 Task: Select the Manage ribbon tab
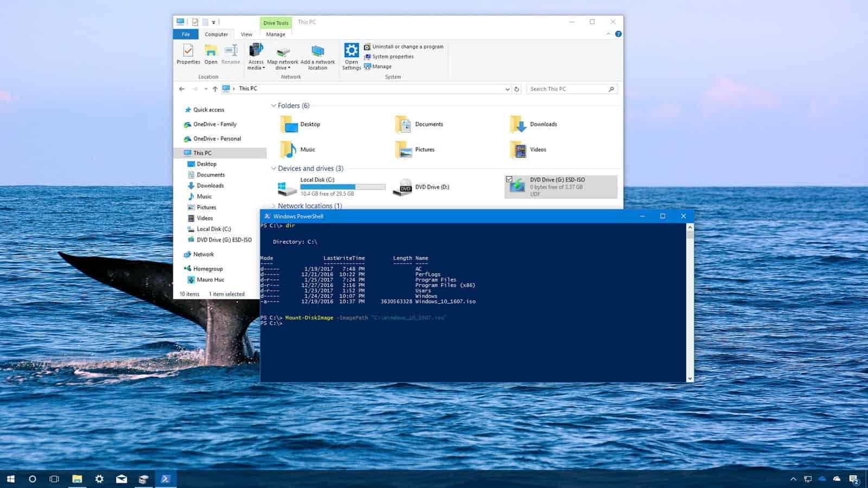click(x=276, y=34)
